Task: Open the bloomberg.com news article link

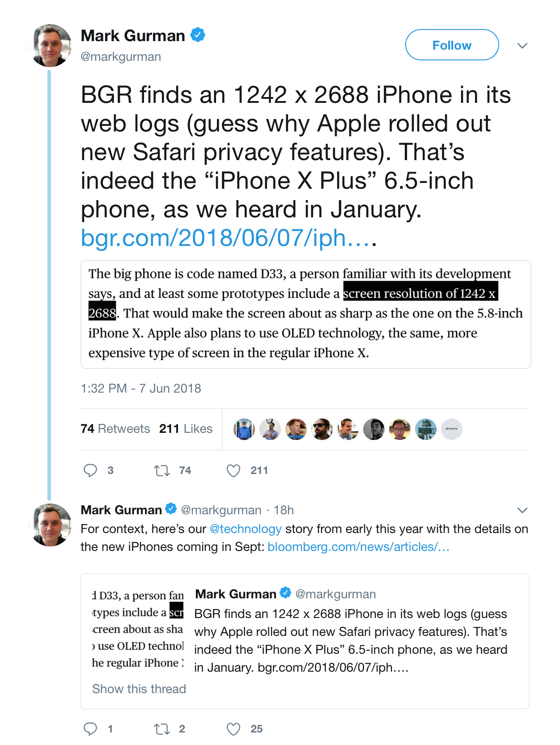Action: 358,547
